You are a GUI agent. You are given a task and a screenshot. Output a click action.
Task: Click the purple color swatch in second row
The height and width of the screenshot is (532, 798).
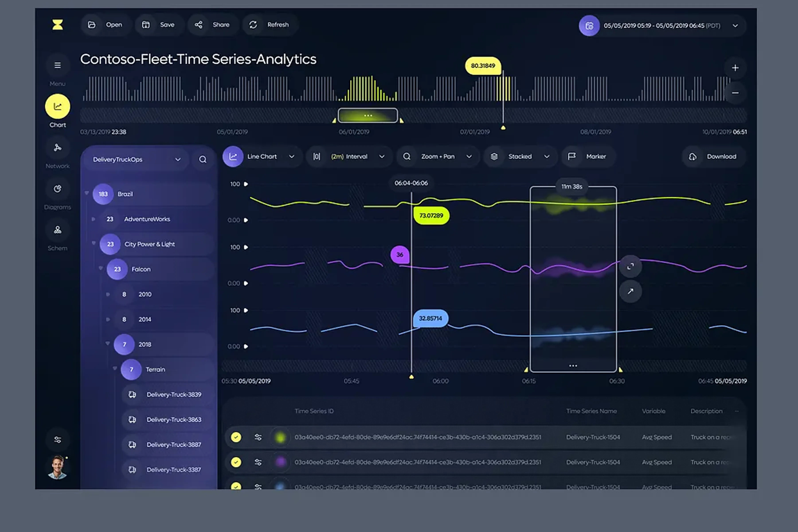point(281,462)
